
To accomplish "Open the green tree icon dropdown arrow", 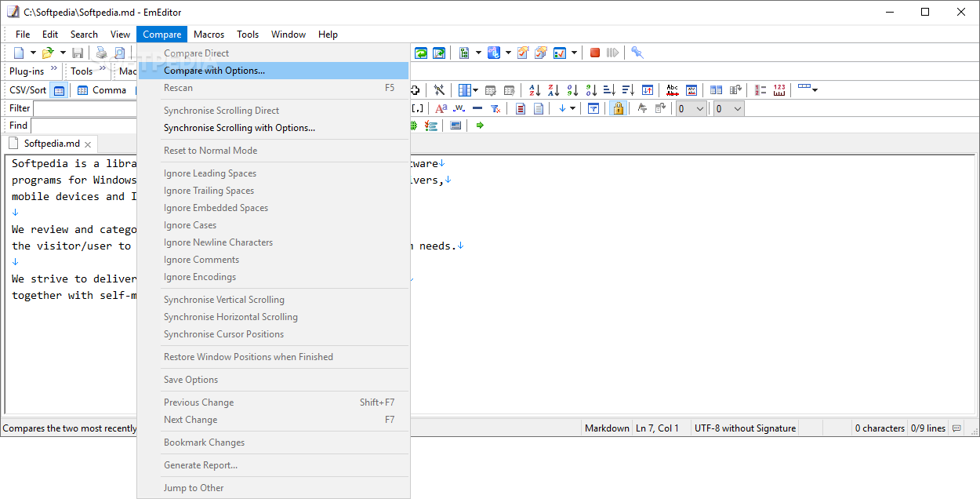I will tap(478, 53).
